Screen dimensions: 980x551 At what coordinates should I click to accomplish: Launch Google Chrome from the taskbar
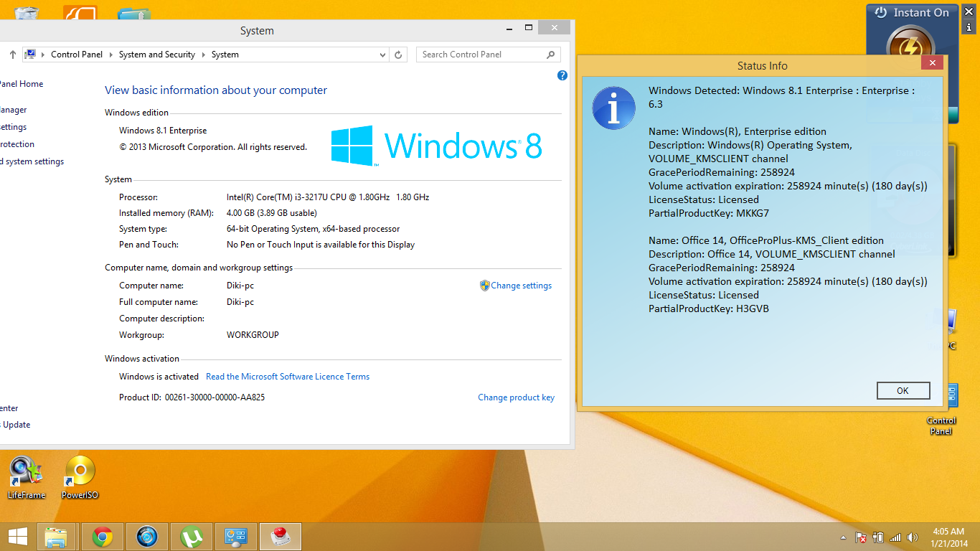(x=103, y=537)
